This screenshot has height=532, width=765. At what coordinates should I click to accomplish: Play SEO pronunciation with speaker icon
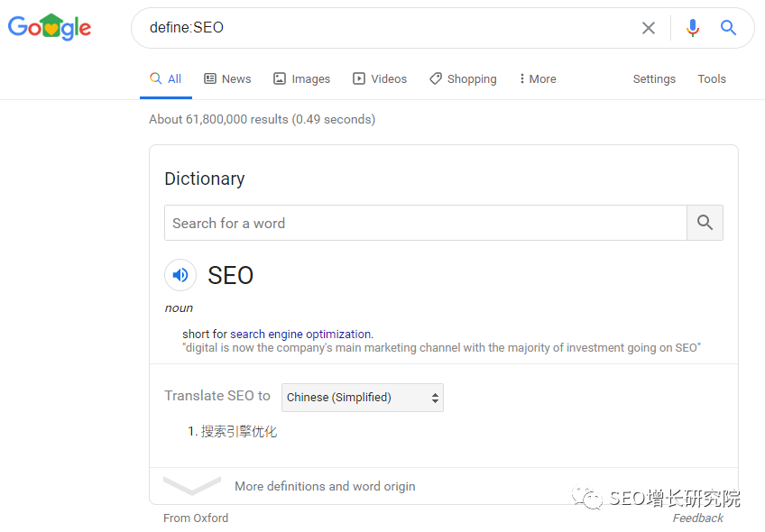pyautogui.click(x=180, y=275)
